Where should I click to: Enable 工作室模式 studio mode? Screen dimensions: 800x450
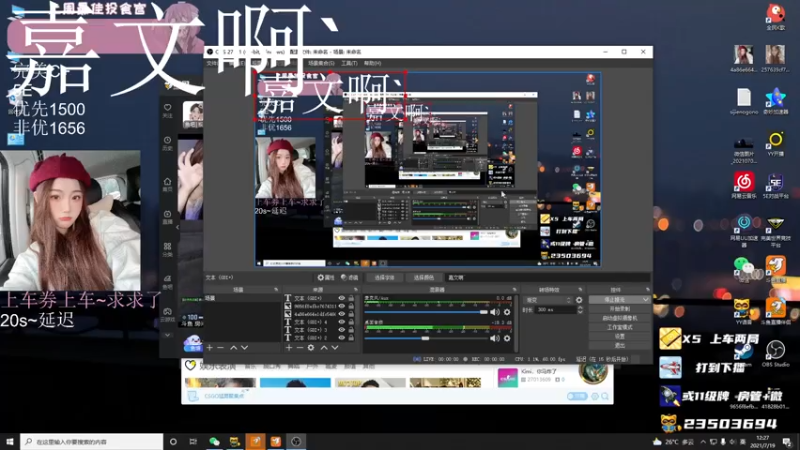619,327
